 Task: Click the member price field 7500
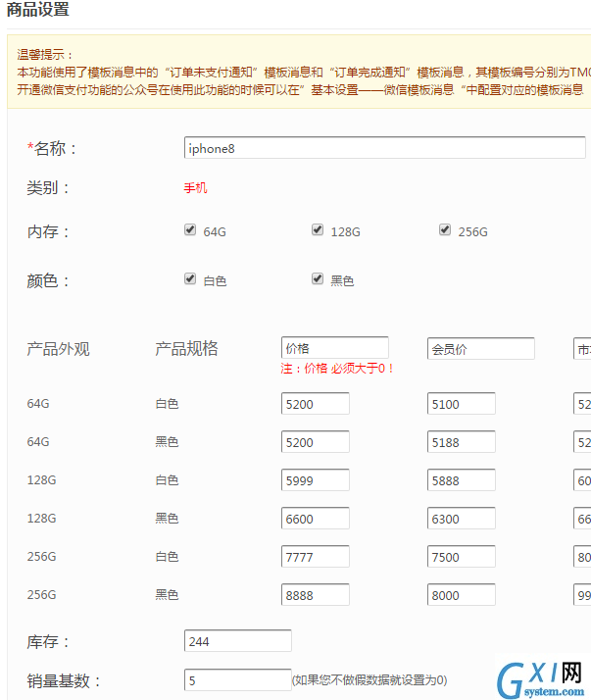[x=461, y=557]
